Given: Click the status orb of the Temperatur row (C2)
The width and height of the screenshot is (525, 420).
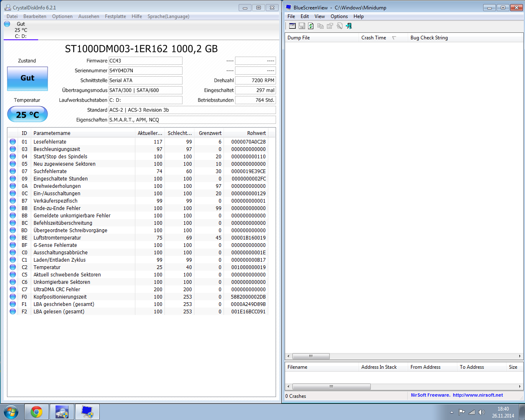Looking at the screenshot, I should point(13,267).
